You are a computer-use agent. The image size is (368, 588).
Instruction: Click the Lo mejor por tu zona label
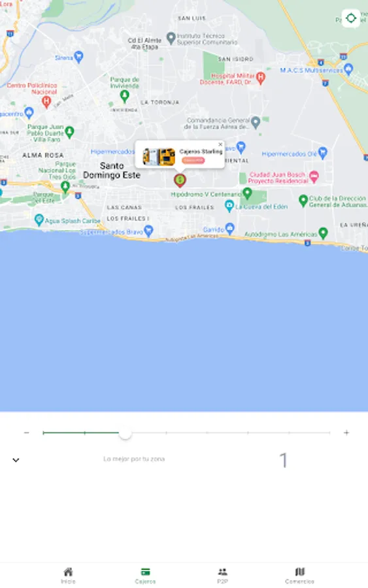tap(134, 459)
